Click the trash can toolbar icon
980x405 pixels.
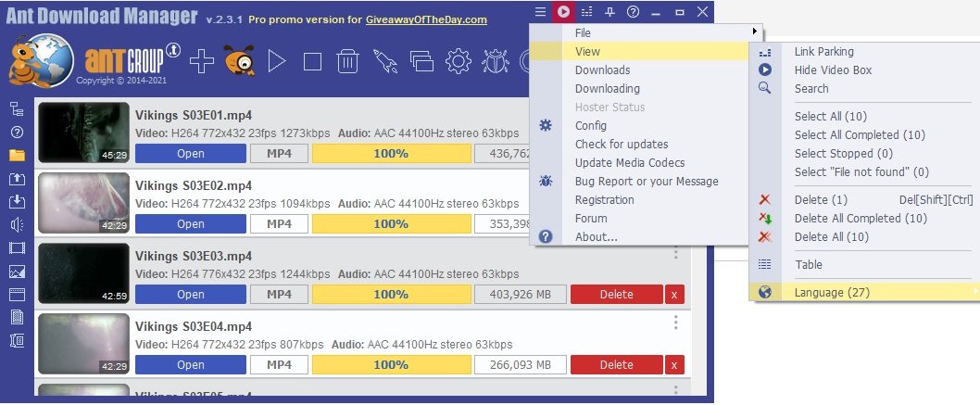click(x=347, y=61)
